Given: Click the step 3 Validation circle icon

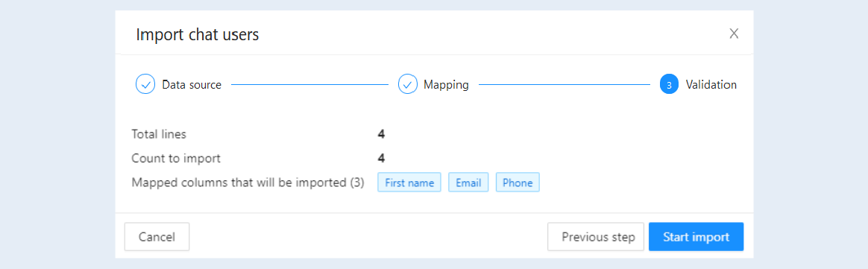Looking at the screenshot, I should click(669, 85).
